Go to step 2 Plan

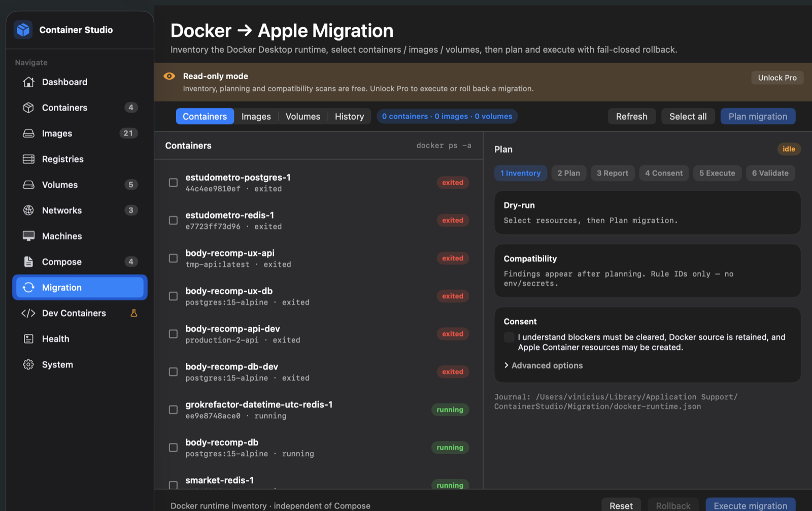(569, 173)
